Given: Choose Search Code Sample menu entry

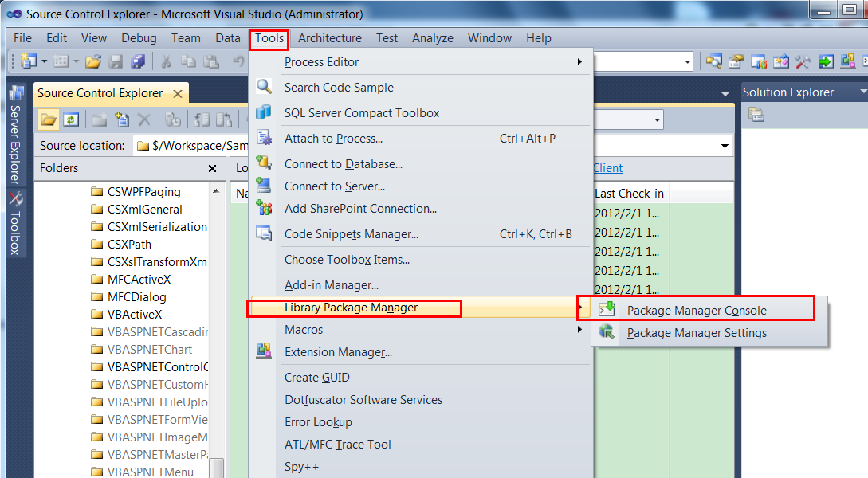Looking at the screenshot, I should pos(419,88).
